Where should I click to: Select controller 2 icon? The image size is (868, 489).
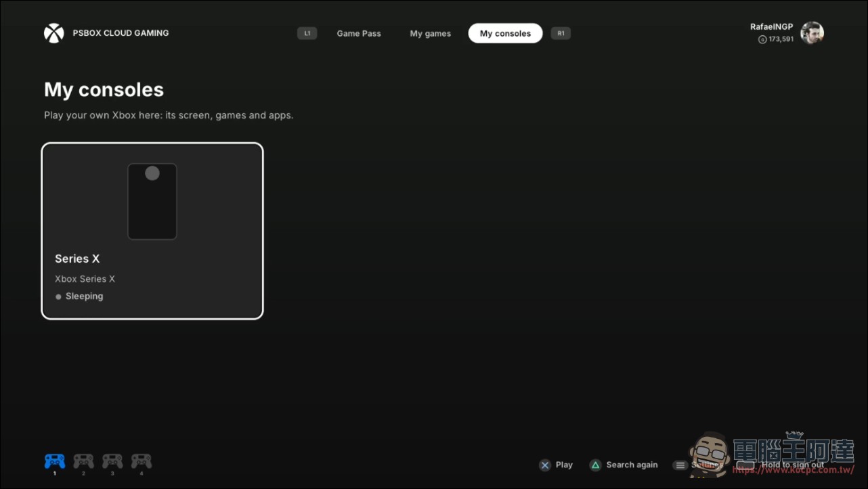coord(83,462)
